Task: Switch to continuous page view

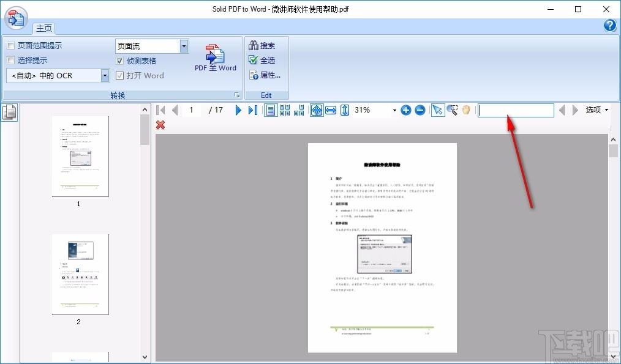Action: pos(285,110)
